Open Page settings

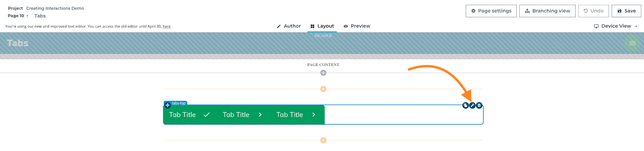491,11
